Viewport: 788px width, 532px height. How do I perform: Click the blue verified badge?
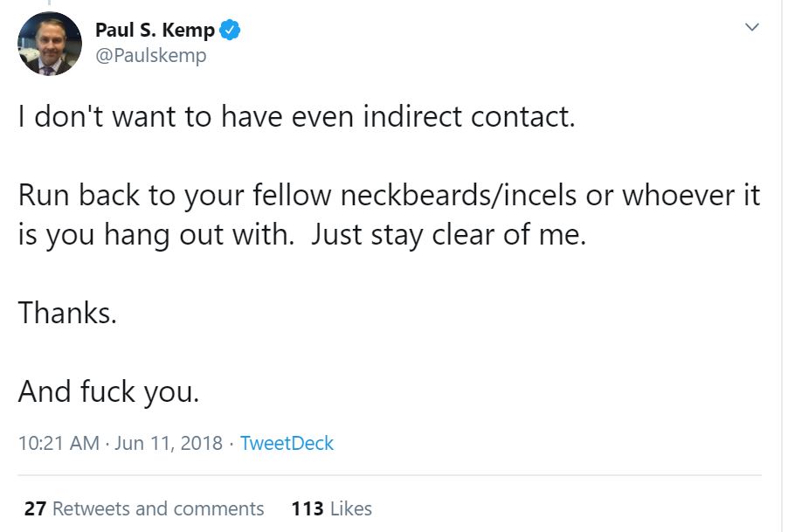pyautogui.click(x=229, y=31)
